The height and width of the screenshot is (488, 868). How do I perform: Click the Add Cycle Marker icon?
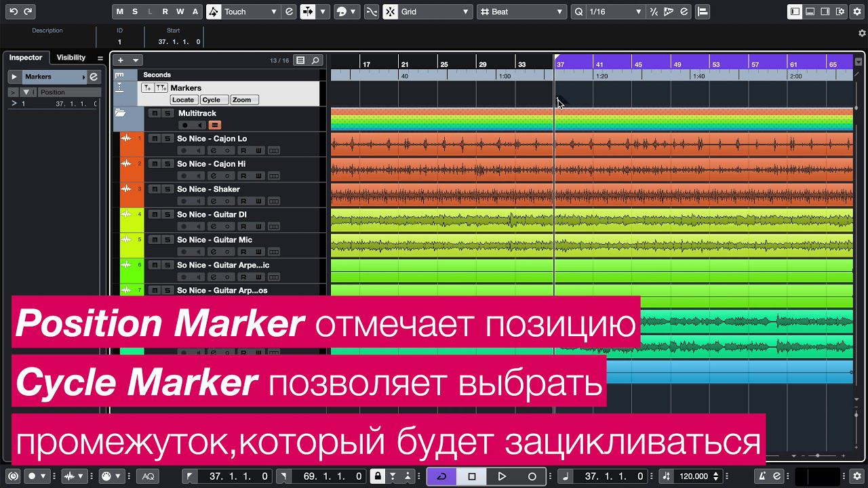pos(161,88)
